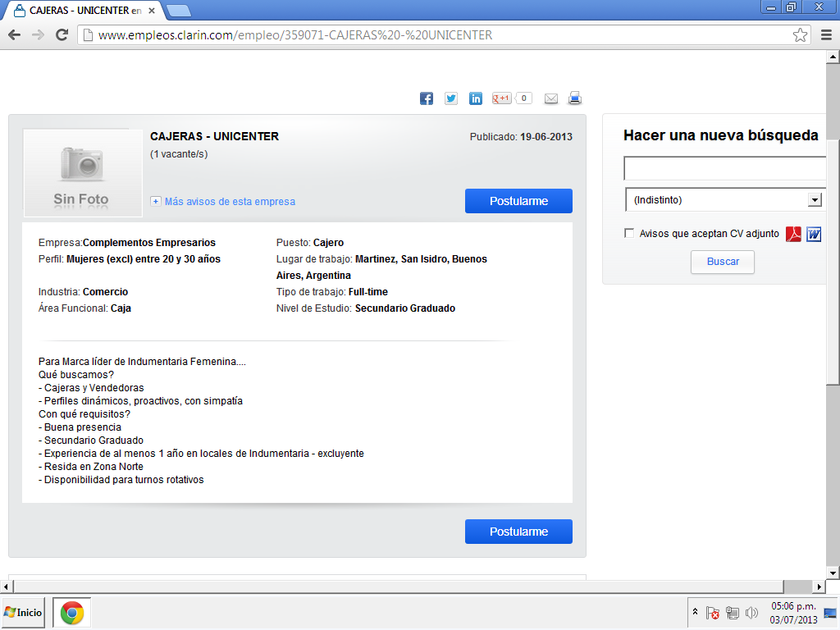Click plus icon beside Más avisos
Image resolution: width=840 pixels, height=630 pixels.
pos(155,202)
